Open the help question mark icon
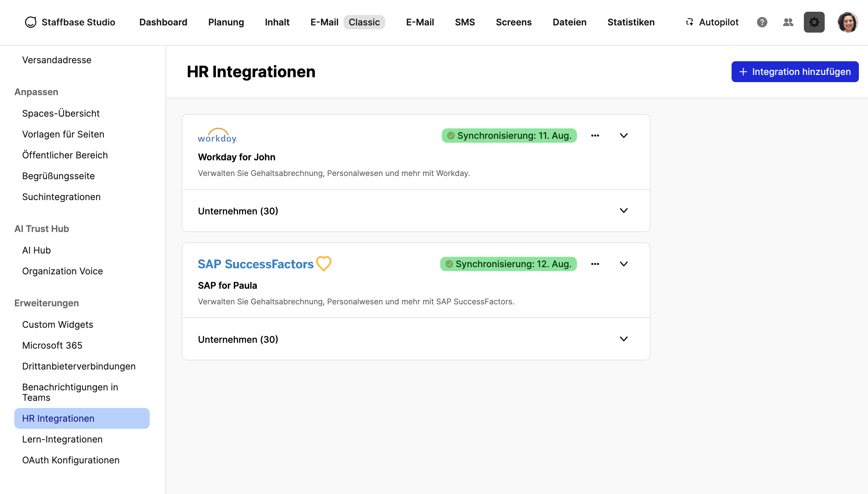 click(762, 22)
